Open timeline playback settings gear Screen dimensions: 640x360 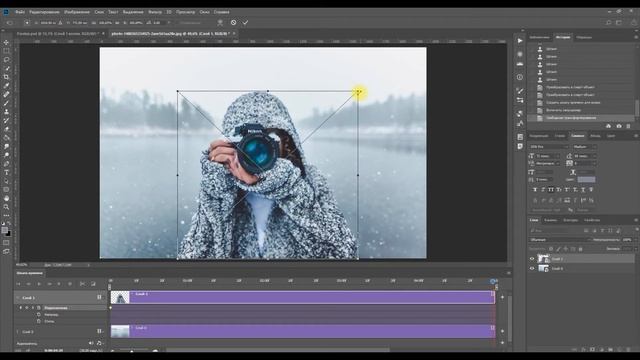tap(70, 284)
